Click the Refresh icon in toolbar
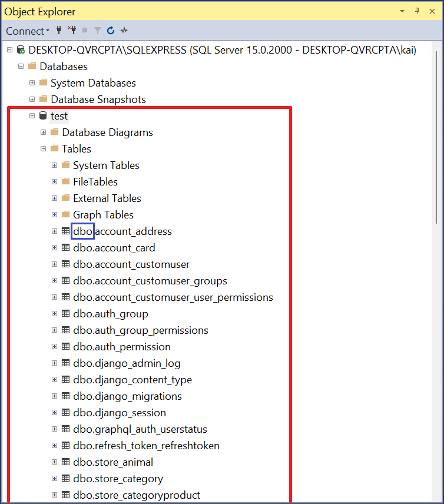The height and width of the screenshot is (504, 444). tap(111, 30)
